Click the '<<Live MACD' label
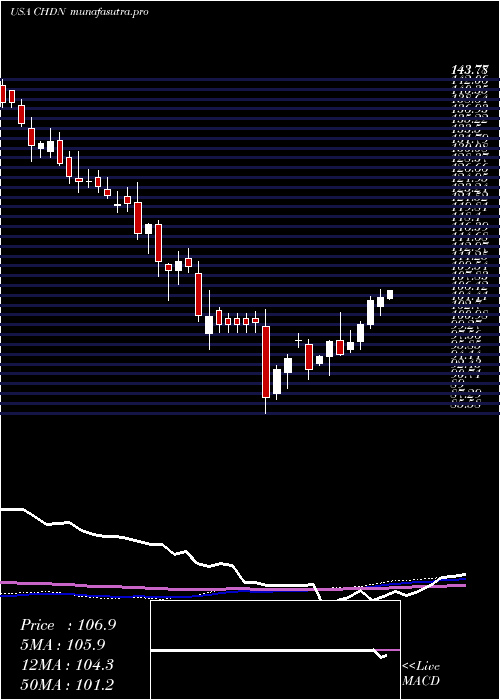This screenshot has height=700, width=500. [x=421, y=674]
